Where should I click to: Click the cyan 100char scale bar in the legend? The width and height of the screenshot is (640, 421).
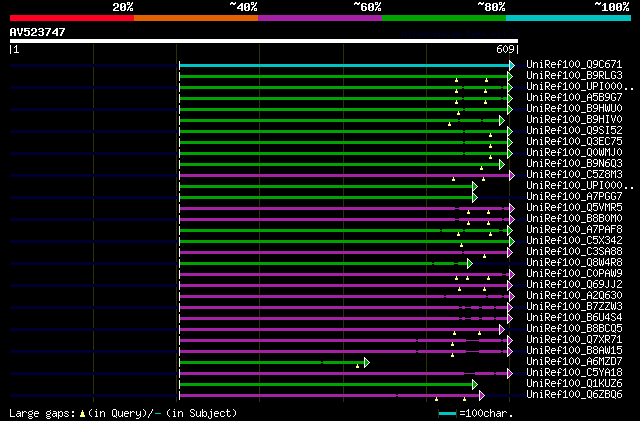[447, 414]
